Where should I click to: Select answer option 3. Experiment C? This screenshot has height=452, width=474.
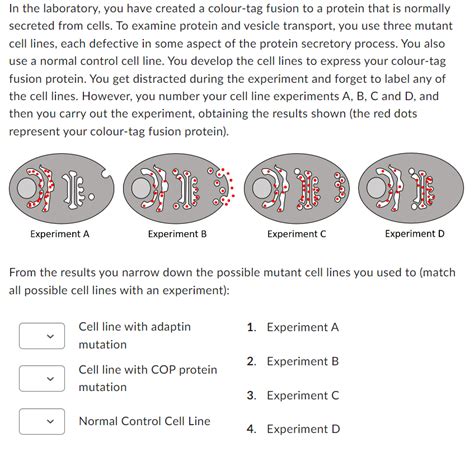293,395
